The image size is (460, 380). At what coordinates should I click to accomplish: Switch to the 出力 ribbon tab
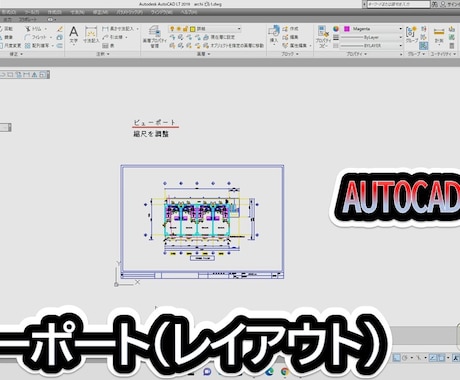click(x=7, y=20)
